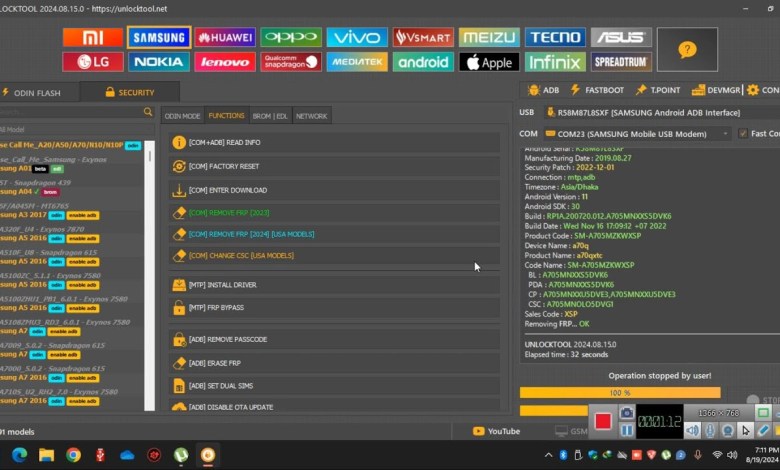Open the BROM | EDL tab
The image size is (780, 470).
(268, 116)
